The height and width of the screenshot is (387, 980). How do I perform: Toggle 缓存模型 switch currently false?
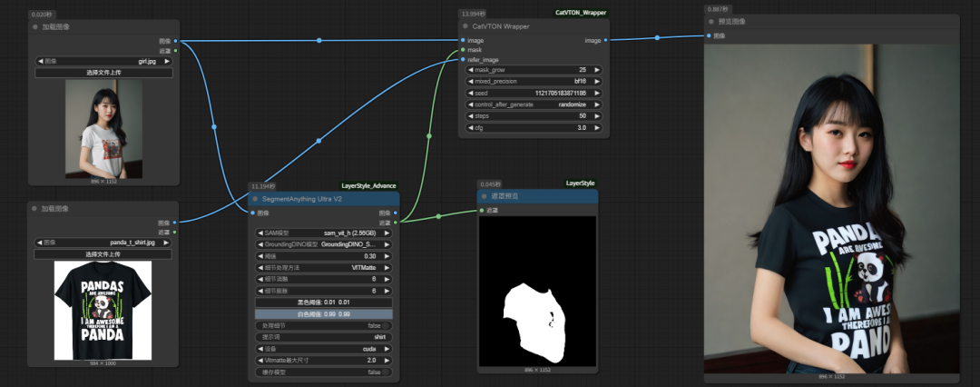click(324, 372)
